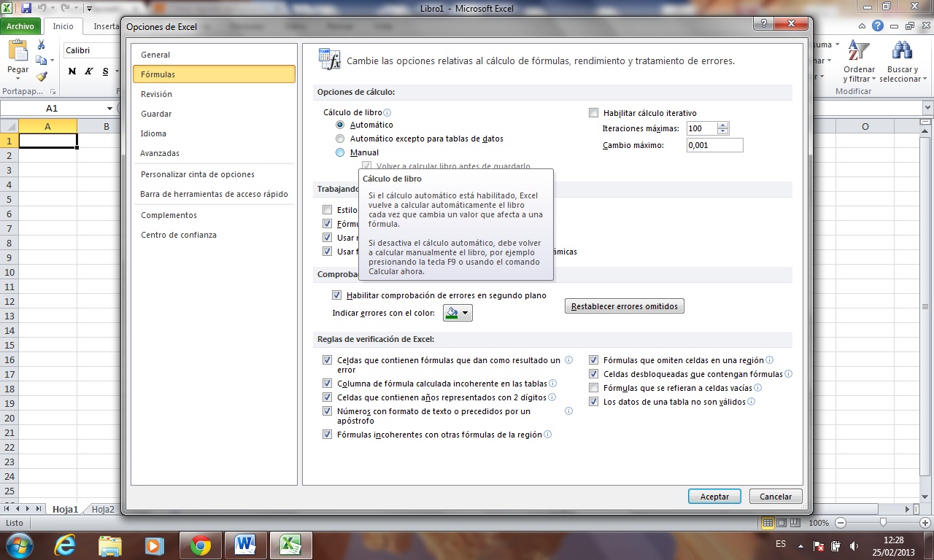Open Buscar y seleccionar dropdown arrow
The image size is (934, 560).
925,79
